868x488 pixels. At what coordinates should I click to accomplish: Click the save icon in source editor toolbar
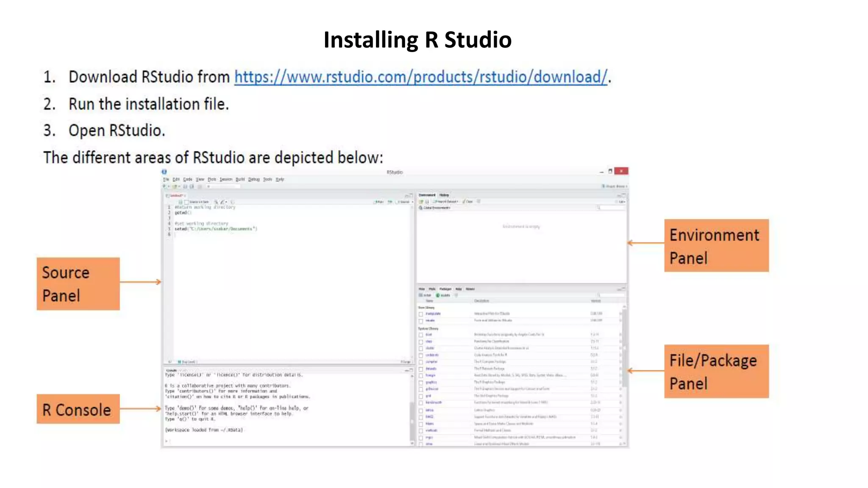pos(180,202)
